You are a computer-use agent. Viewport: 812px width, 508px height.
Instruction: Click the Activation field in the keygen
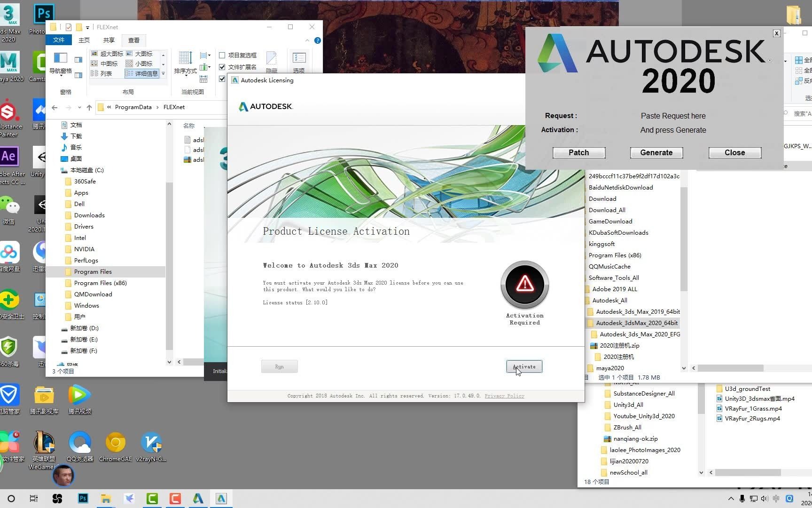673,130
